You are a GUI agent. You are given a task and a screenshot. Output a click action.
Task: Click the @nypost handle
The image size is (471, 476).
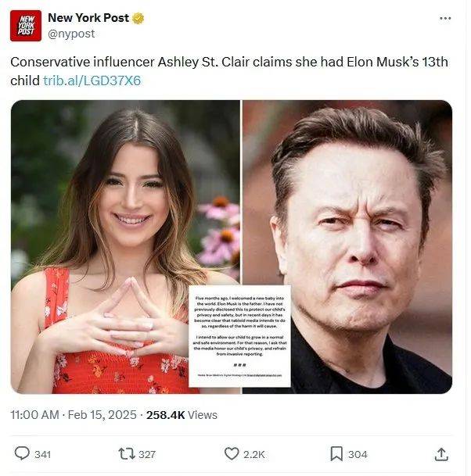(x=71, y=34)
